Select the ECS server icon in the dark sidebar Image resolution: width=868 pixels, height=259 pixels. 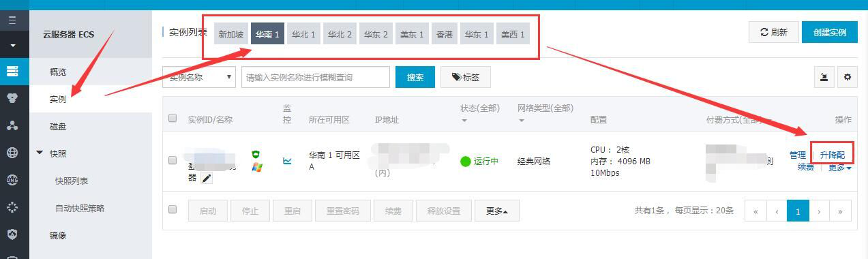pos(12,71)
